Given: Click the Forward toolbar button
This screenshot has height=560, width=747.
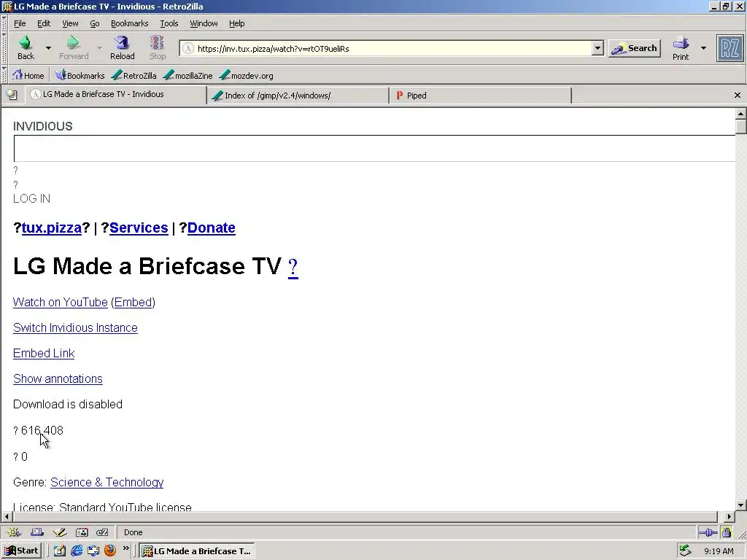Looking at the screenshot, I should coord(74,47).
